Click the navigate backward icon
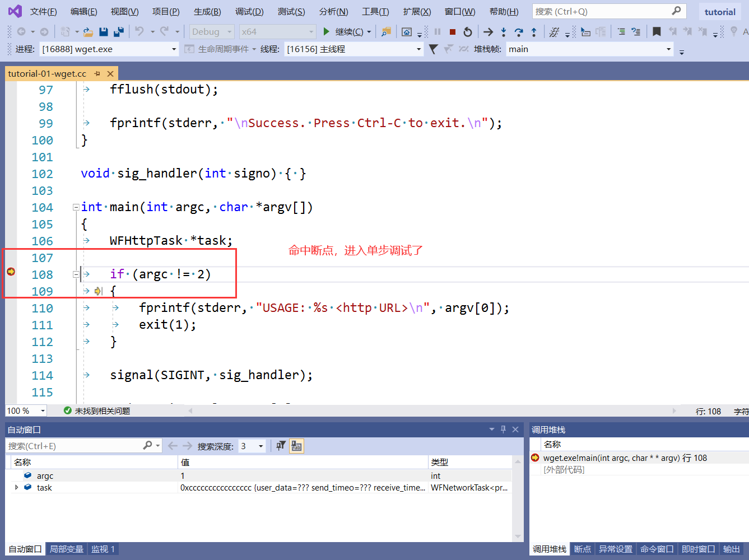 [x=21, y=32]
